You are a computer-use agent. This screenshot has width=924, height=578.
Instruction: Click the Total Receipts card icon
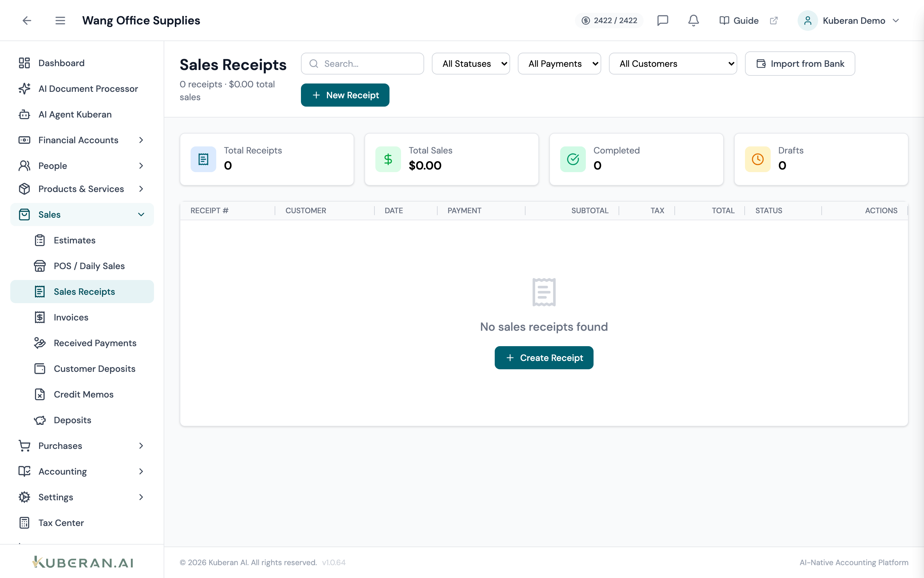pos(203,159)
